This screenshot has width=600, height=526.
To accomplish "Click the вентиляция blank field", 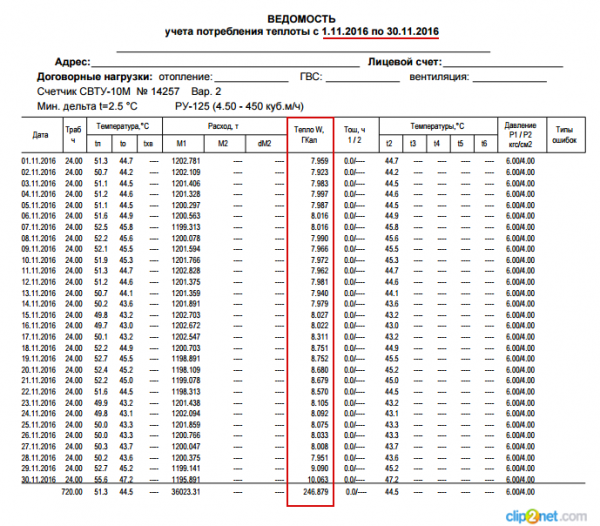I will click(510, 77).
